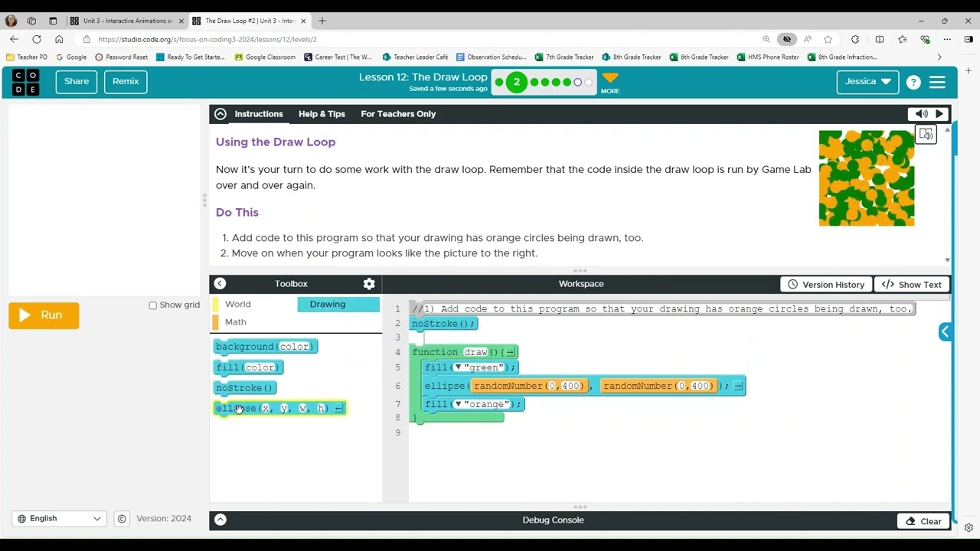The image size is (980, 551).
Task: Click the zoom magnifier in address bar
Action: pyautogui.click(x=766, y=39)
